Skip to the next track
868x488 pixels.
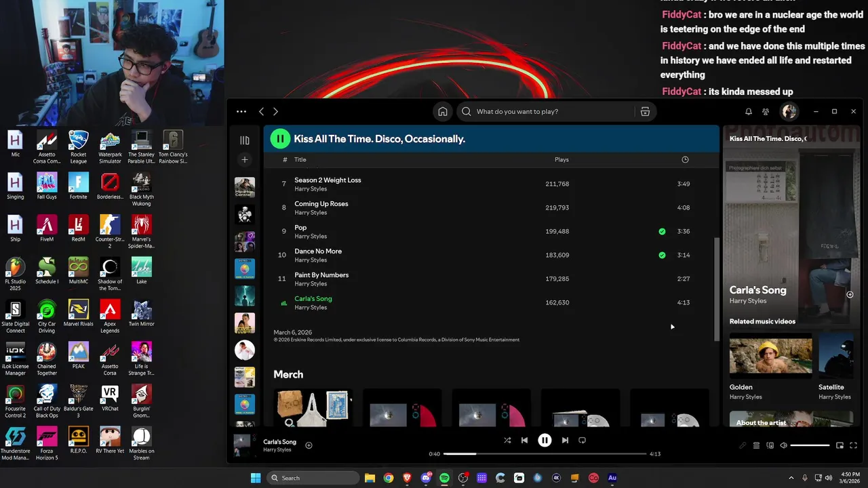click(x=565, y=441)
